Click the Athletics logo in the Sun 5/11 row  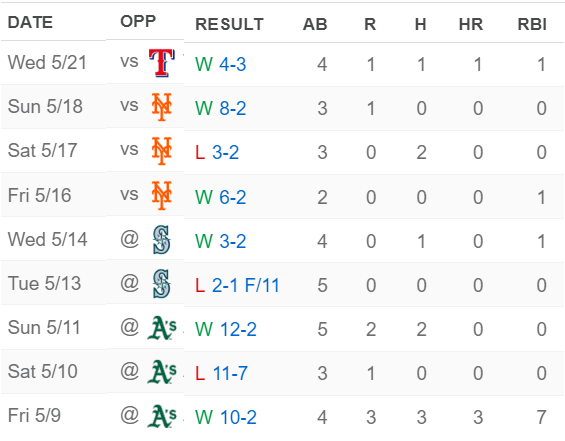point(162,328)
